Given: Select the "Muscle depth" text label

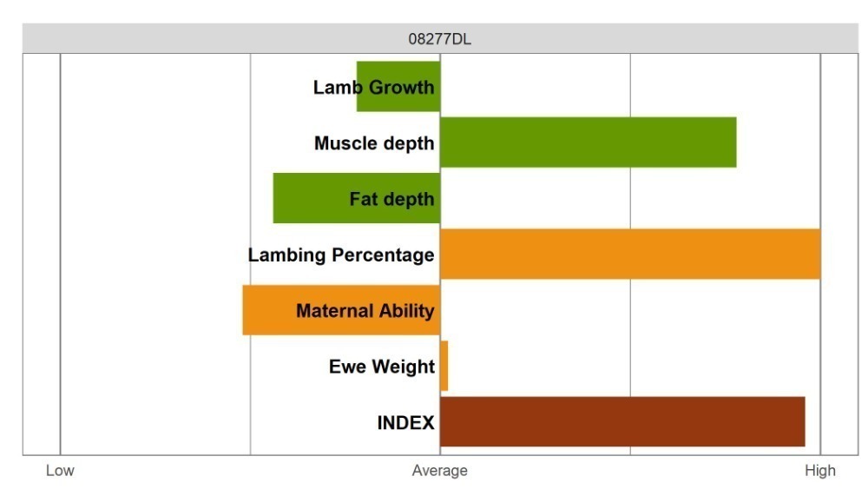Looking at the screenshot, I should [374, 143].
